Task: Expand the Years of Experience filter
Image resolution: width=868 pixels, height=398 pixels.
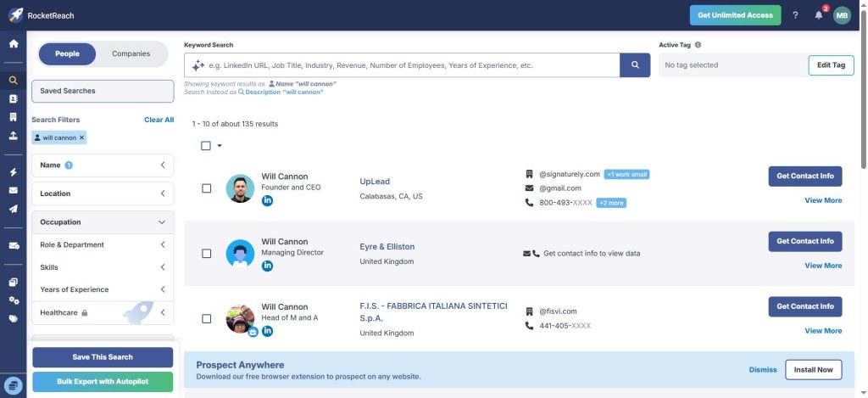Action: (x=103, y=289)
